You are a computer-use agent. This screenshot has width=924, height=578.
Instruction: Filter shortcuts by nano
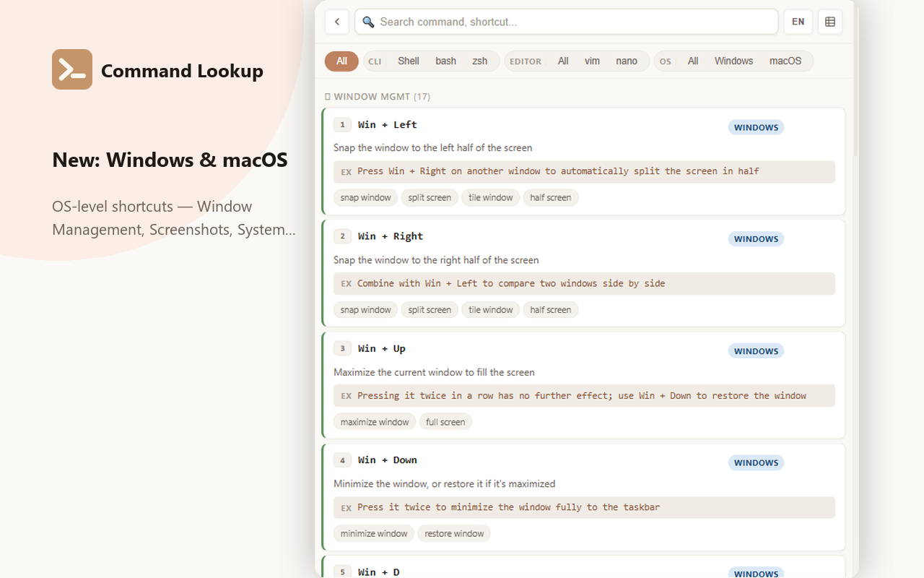coord(627,61)
